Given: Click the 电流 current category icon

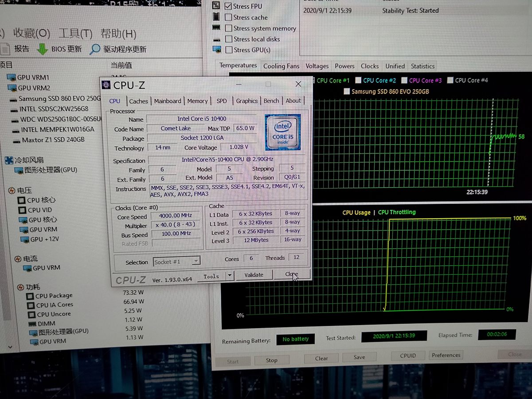Looking at the screenshot, I should [x=18, y=259].
